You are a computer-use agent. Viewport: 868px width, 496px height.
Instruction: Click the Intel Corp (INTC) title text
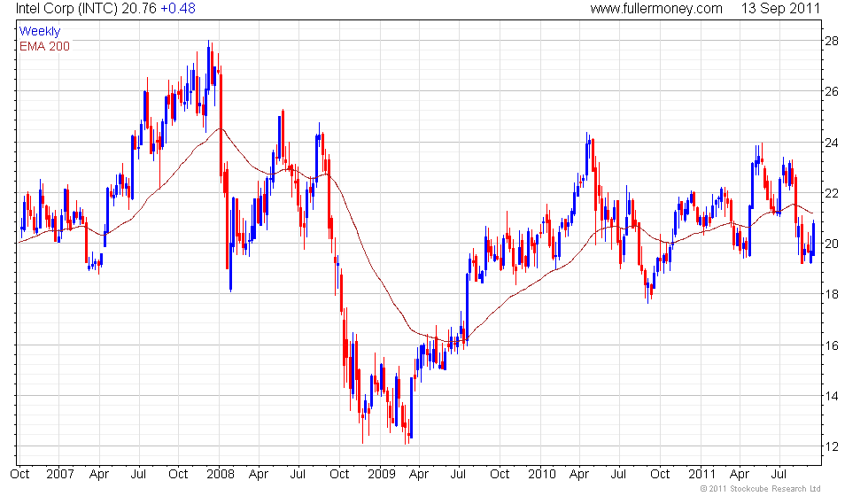(65, 8)
